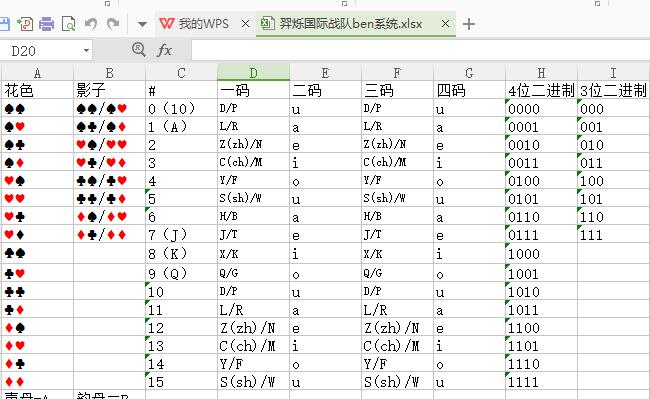Open a new tab with plus button
Viewport: 650px width, 399px height.
469,24
